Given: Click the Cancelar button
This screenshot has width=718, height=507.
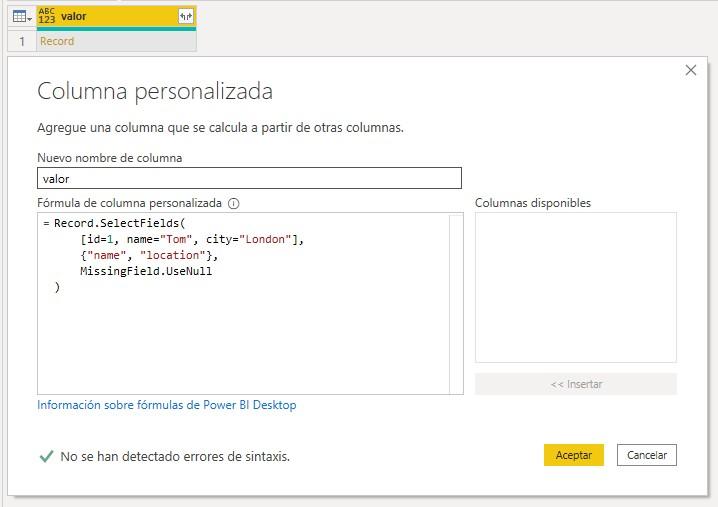Looking at the screenshot, I should click(x=647, y=455).
